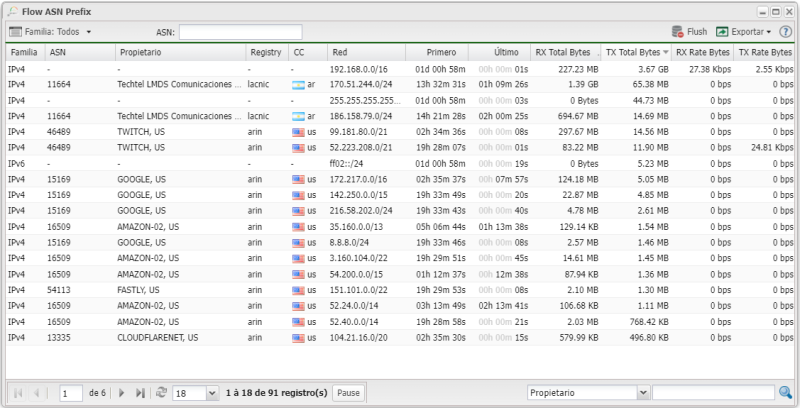The image size is (800, 408).
Task: Focus the ASN filter input field
Action: click(x=240, y=32)
